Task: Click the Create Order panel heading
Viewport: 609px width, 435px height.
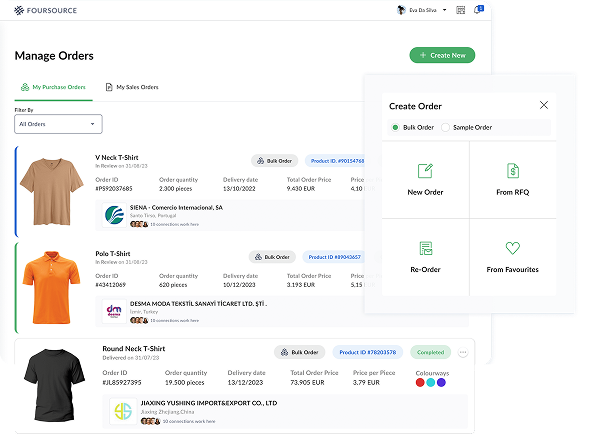Action: point(415,106)
